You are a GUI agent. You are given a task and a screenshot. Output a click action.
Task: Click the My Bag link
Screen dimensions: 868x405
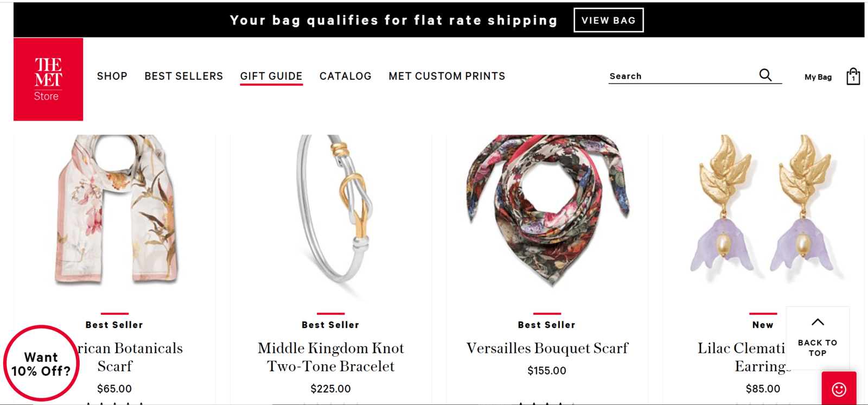tap(818, 77)
